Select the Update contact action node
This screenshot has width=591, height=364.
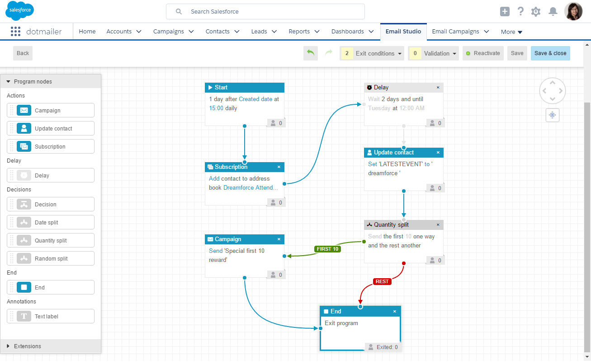point(50,128)
